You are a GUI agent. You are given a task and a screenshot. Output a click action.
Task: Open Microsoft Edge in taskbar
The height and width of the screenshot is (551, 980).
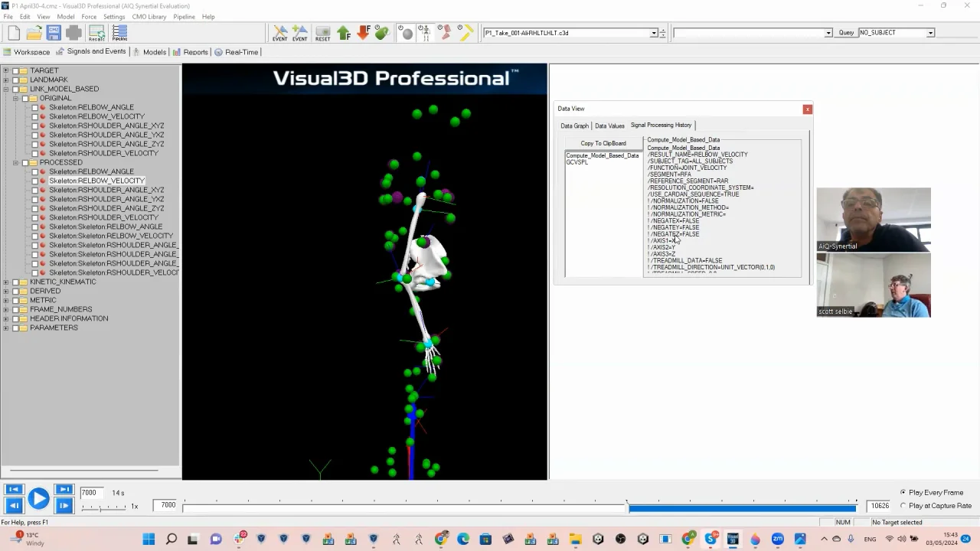(x=463, y=540)
